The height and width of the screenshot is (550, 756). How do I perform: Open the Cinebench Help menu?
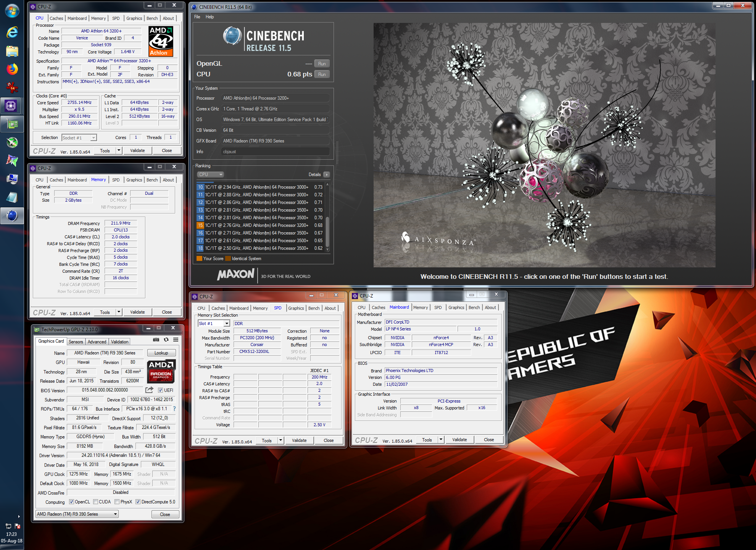210,17
